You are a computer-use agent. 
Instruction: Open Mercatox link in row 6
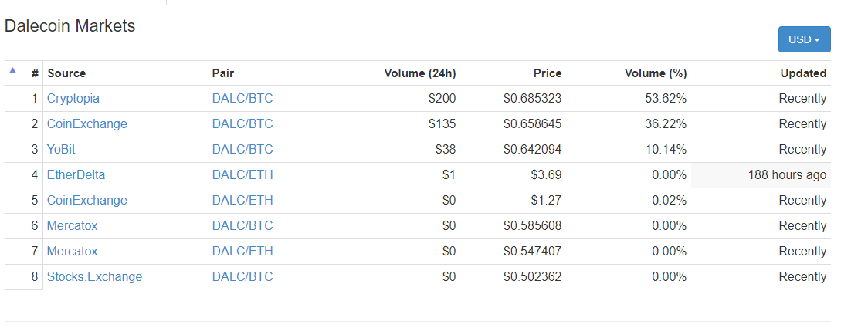pos(72,225)
